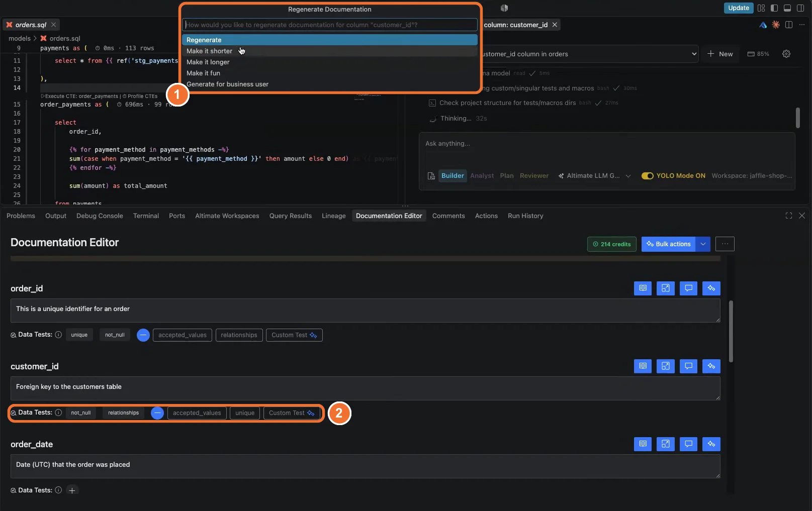Click lineage expand icon for order_date
812x511 pixels.
[x=665, y=444]
